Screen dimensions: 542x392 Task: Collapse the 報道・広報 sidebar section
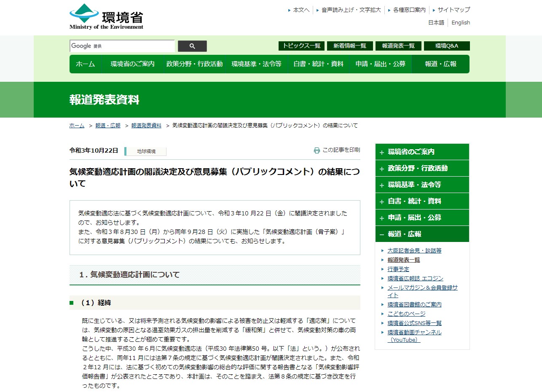[421, 234]
